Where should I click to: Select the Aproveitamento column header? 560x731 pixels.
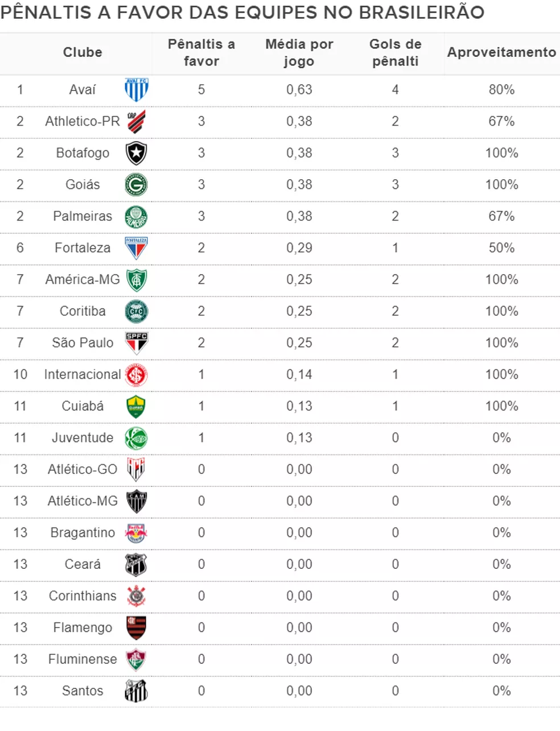tap(501, 52)
